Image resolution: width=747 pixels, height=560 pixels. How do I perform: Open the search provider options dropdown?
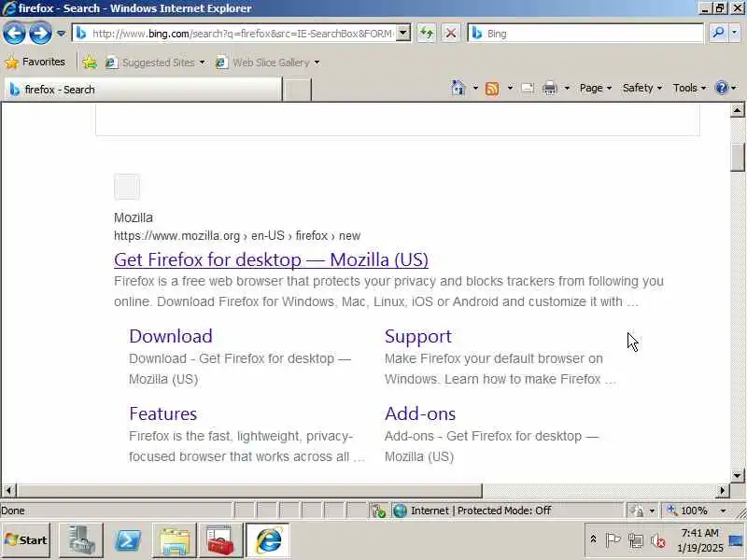[x=735, y=33]
